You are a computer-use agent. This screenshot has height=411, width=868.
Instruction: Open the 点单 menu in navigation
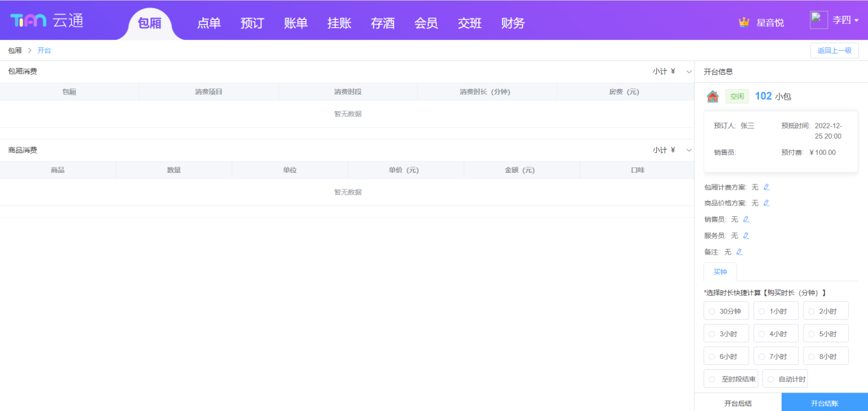[x=209, y=23]
